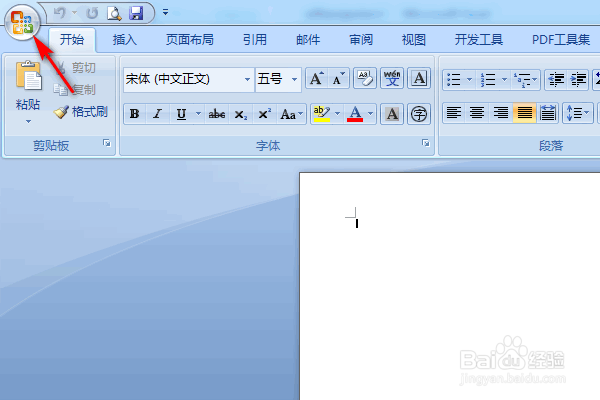Open the Change Case Aa menu

[291, 114]
